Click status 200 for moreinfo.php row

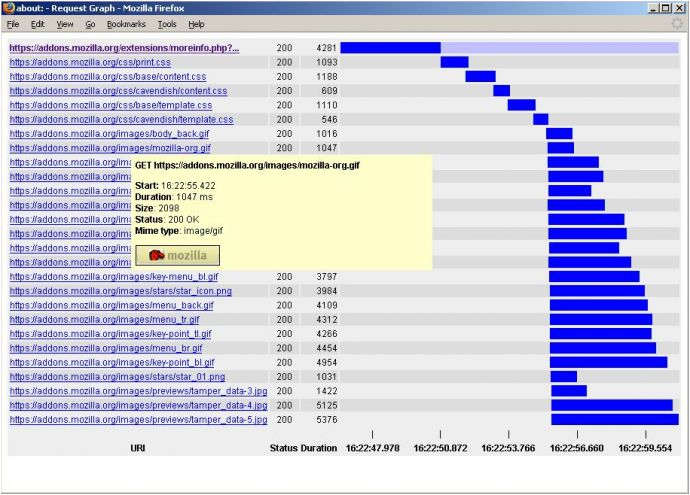284,48
